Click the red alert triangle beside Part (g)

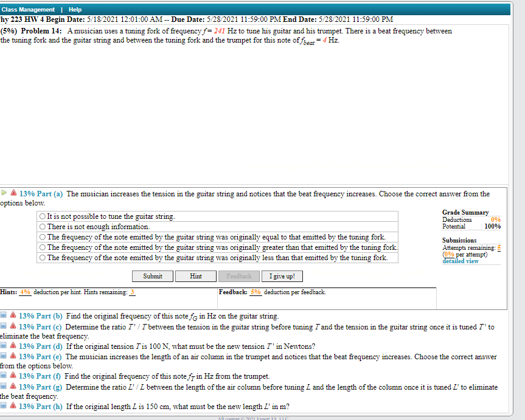point(13,387)
